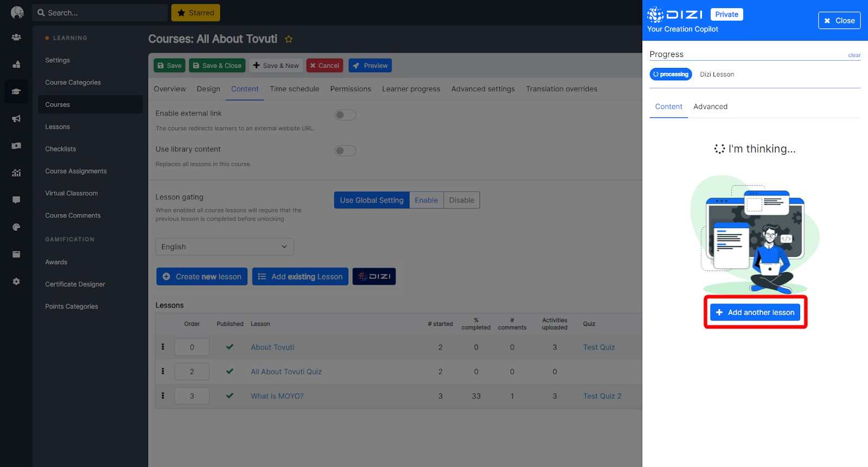Open the DIZI copilot button beside lessons
Image resolution: width=868 pixels, height=467 pixels.
click(374, 276)
